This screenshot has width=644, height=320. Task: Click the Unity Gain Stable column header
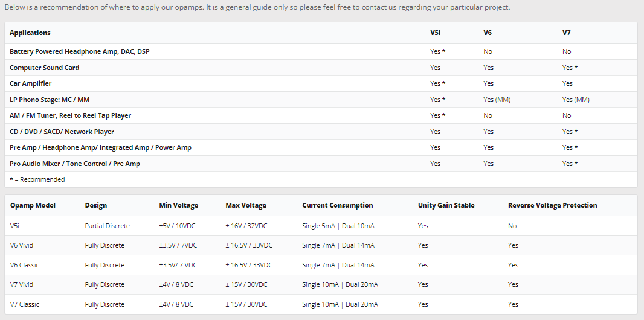coord(446,205)
